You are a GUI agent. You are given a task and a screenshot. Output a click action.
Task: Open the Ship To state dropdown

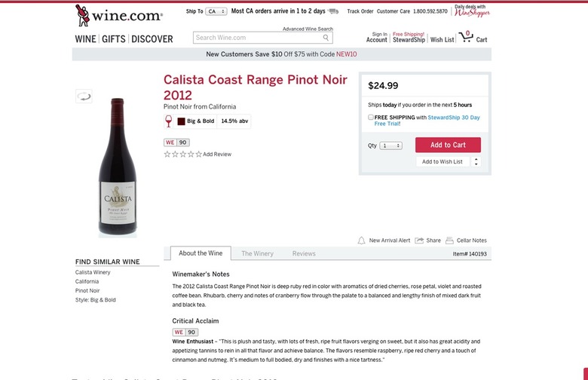pyautogui.click(x=217, y=12)
